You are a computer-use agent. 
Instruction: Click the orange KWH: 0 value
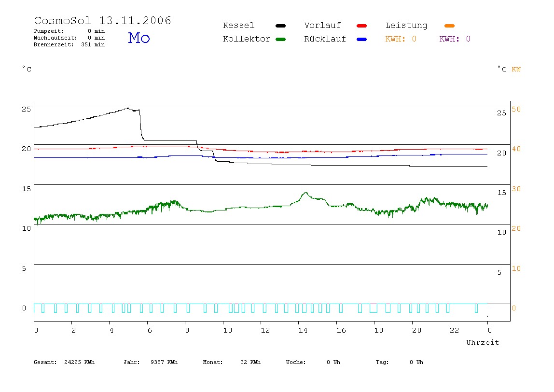point(401,39)
